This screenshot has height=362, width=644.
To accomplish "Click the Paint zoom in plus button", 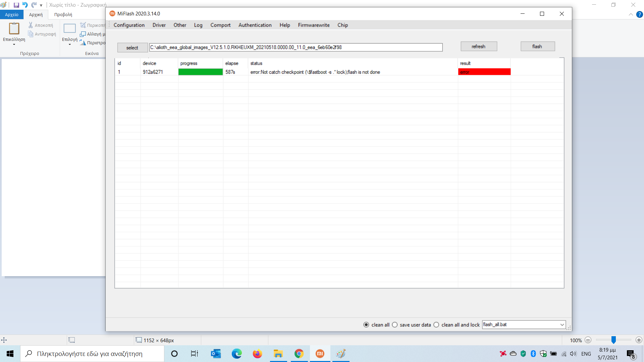I will click(x=639, y=340).
